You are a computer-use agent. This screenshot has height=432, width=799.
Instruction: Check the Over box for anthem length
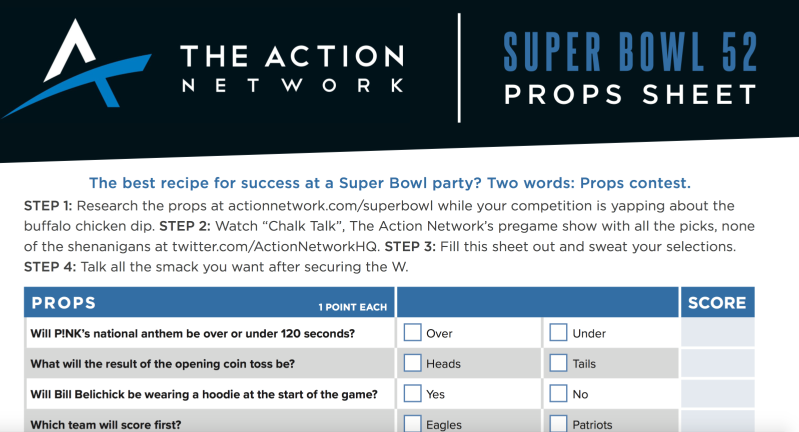(412, 333)
